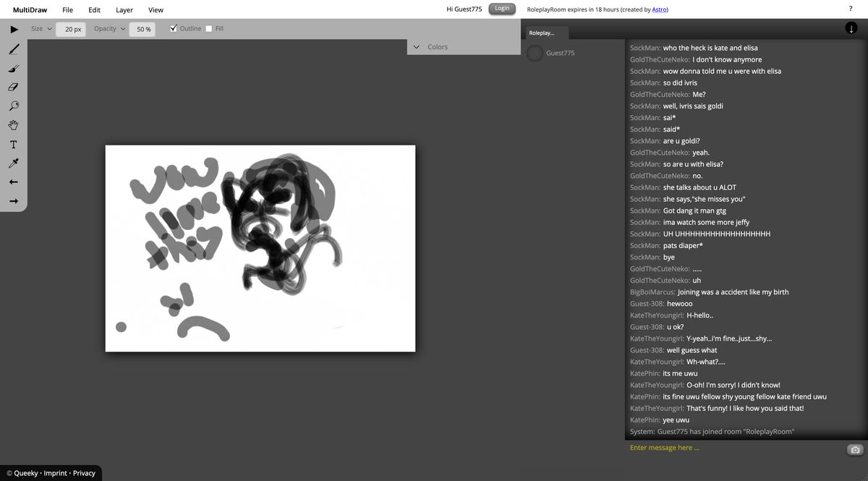This screenshot has width=868, height=481.
Task: Undo the last drawing action
Action: pyautogui.click(x=12, y=181)
